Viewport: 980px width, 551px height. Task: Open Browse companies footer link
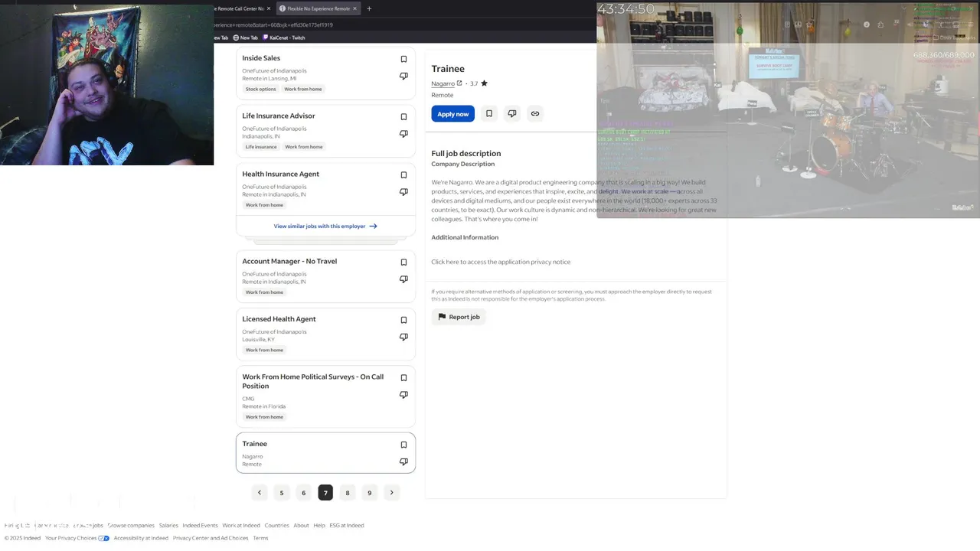coord(131,526)
